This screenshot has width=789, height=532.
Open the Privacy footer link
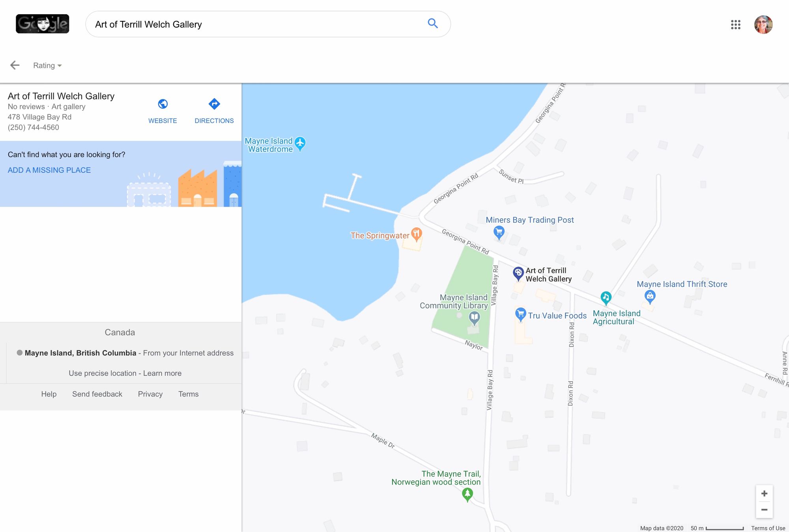point(150,394)
